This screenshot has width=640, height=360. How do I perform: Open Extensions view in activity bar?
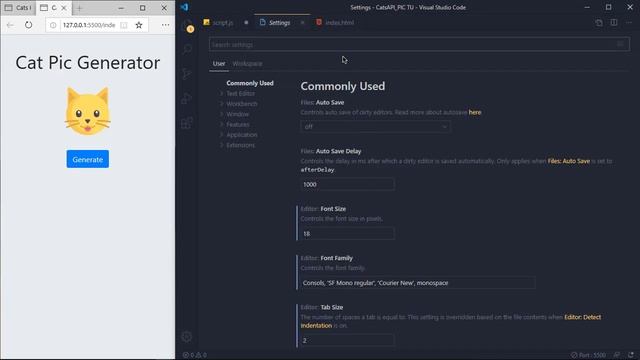187,123
